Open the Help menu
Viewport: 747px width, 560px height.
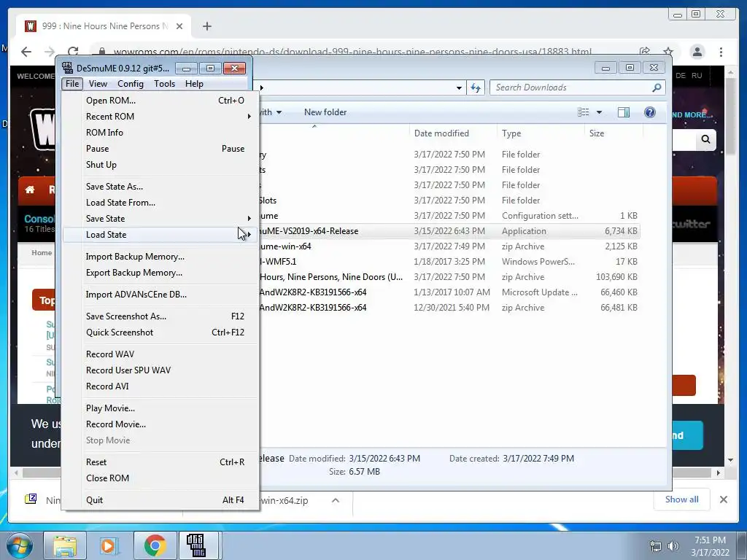[x=194, y=84]
